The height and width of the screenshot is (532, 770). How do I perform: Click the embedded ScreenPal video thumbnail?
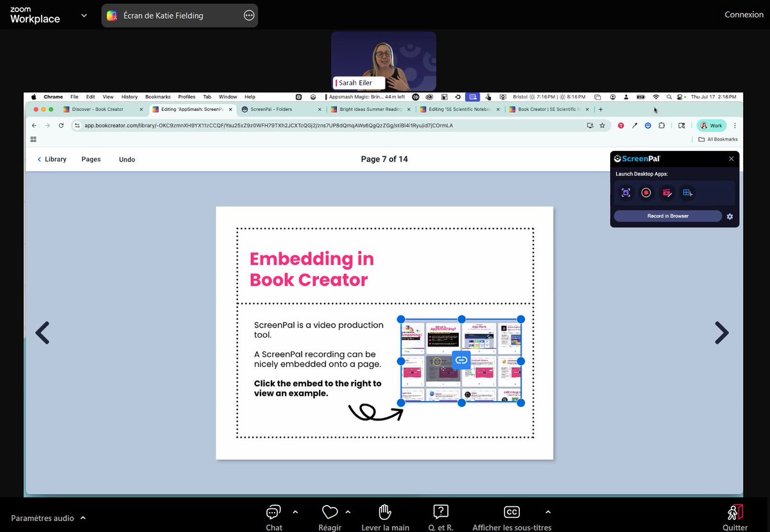point(461,361)
